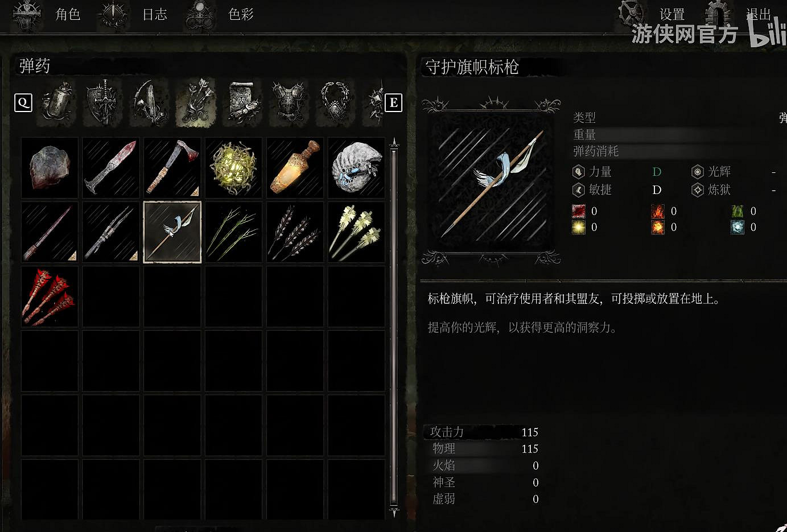Image resolution: width=787 pixels, height=532 pixels.
Task: Select the shield and sword category icon
Action: tap(103, 103)
